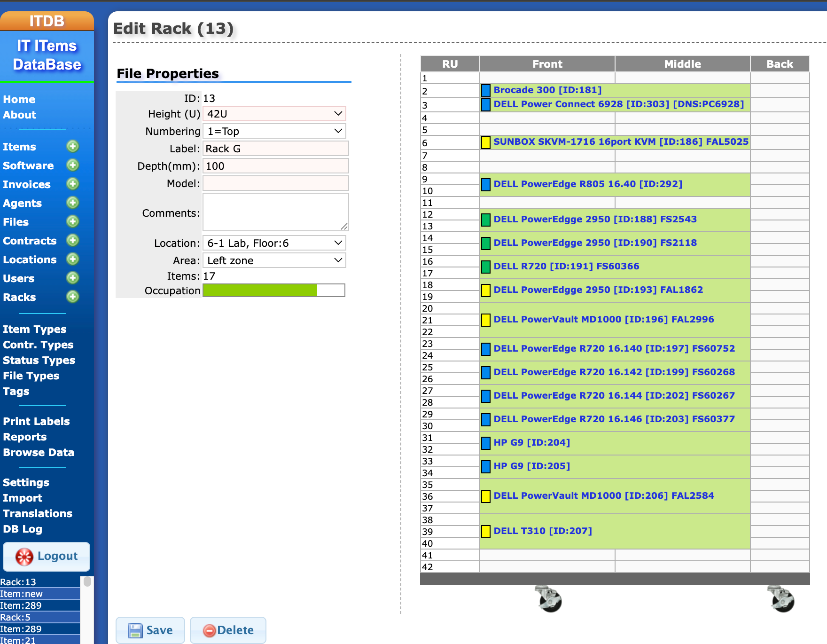Open DB Log in sidebar
The height and width of the screenshot is (644, 827).
pyautogui.click(x=23, y=529)
